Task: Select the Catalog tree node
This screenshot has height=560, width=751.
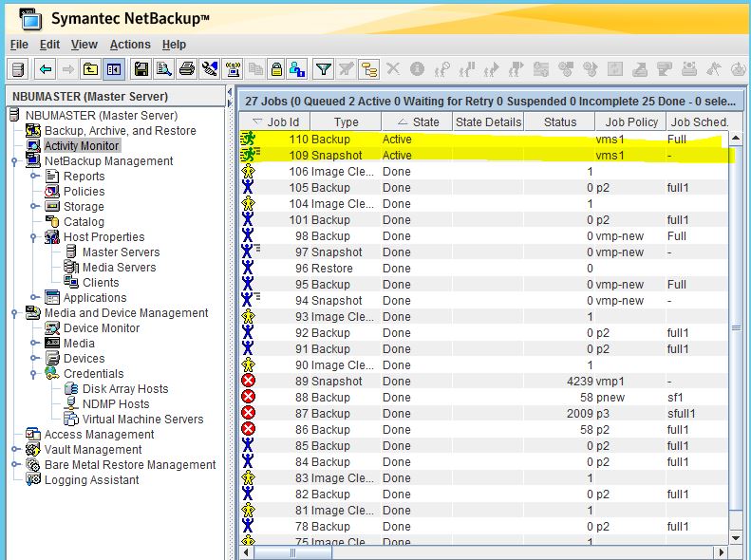Action: pos(84,222)
